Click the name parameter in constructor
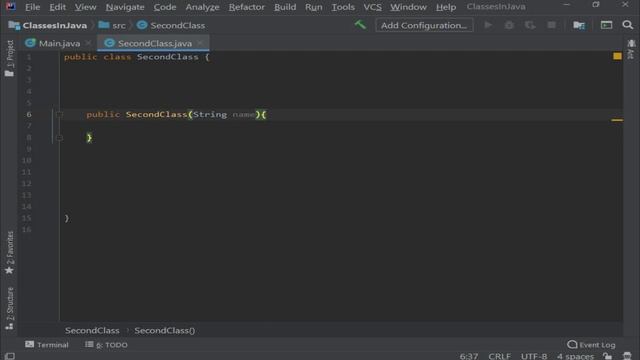Screen dimensions: 640x360 coord(244,115)
